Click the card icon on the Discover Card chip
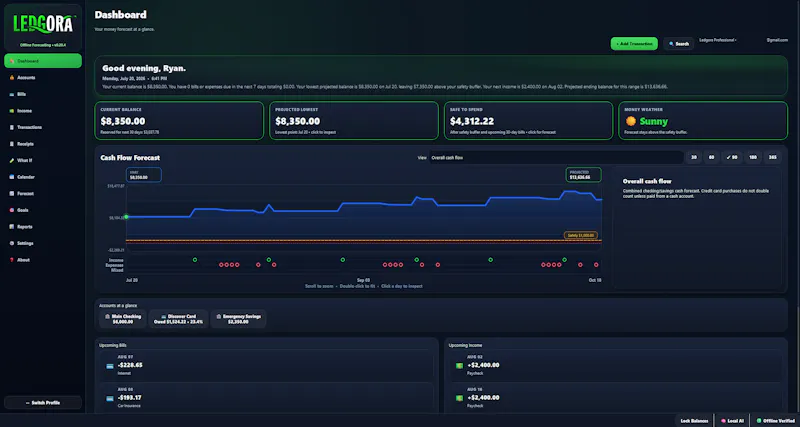800x427 pixels. click(x=164, y=316)
